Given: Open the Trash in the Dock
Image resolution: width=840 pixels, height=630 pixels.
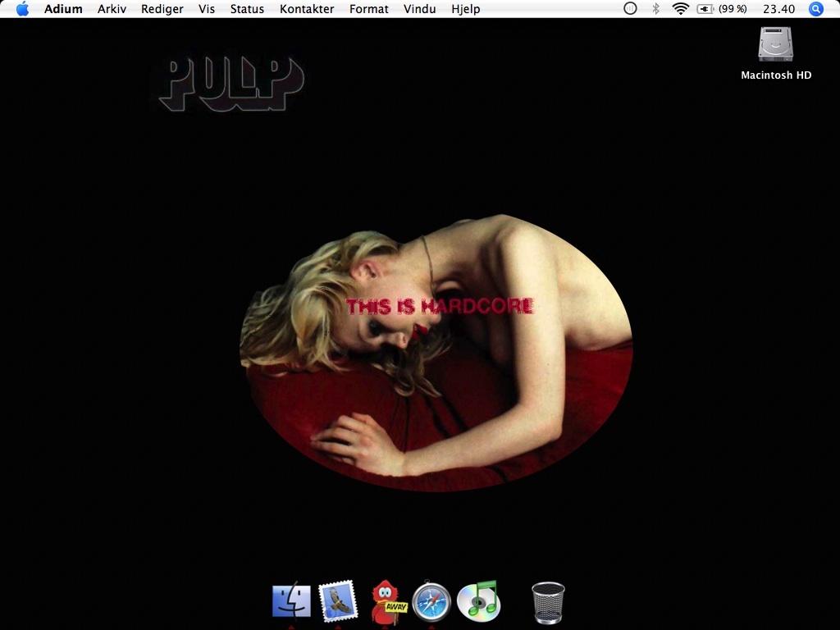Looking at the screenshot, I should [x=548, y=603].
